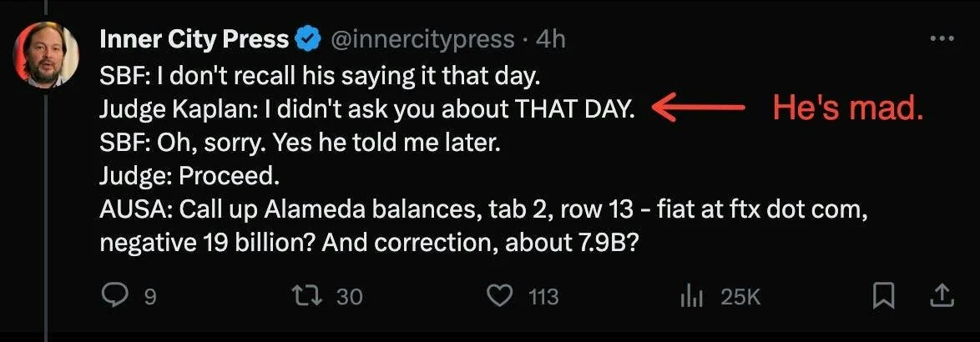Click the share upload arrow icon

coord(941,295)
